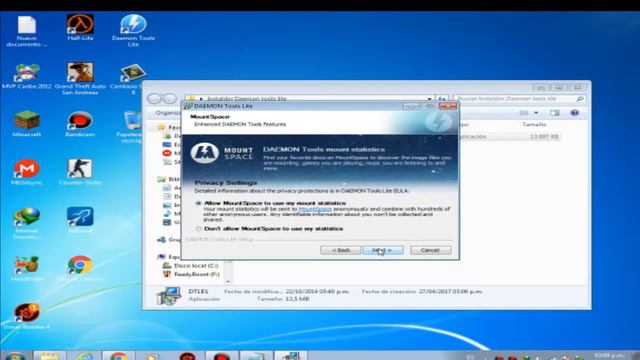Select ReadyBoost (F:) in the Explorer sidebar
The image size is (640, 360).
[x=196, y=274]
